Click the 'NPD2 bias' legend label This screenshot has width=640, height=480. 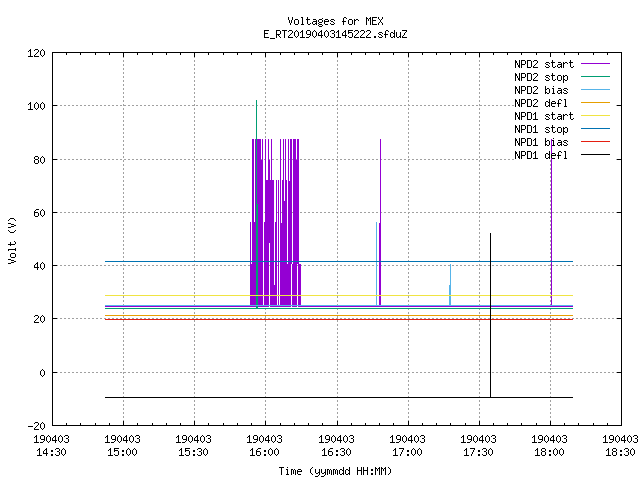(541, 90)
